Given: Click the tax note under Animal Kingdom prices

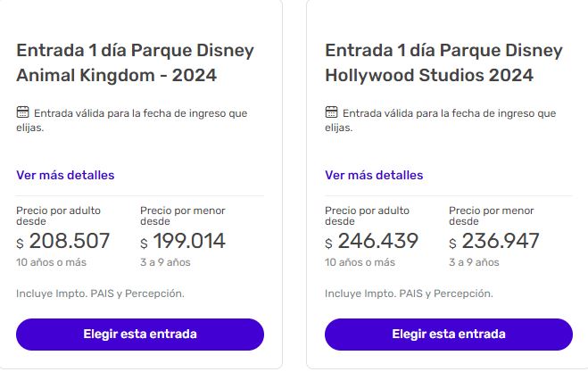Looking at the screenshot, I should click(100, 293).
